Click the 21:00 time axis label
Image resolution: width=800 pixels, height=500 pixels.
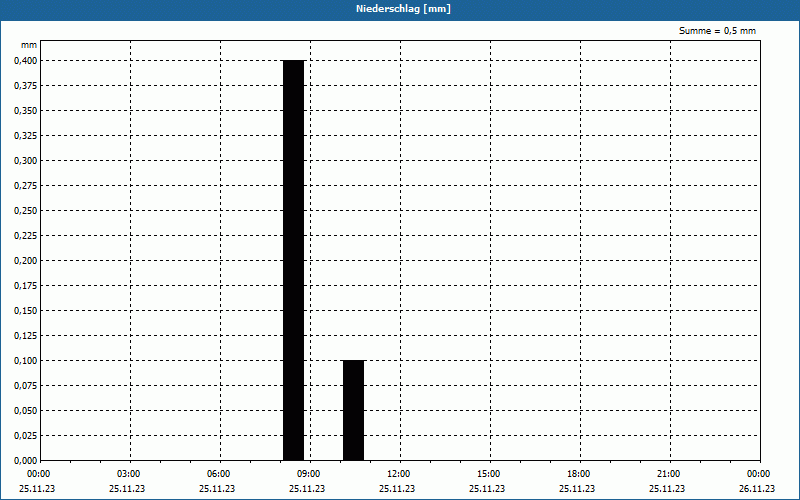668,474
